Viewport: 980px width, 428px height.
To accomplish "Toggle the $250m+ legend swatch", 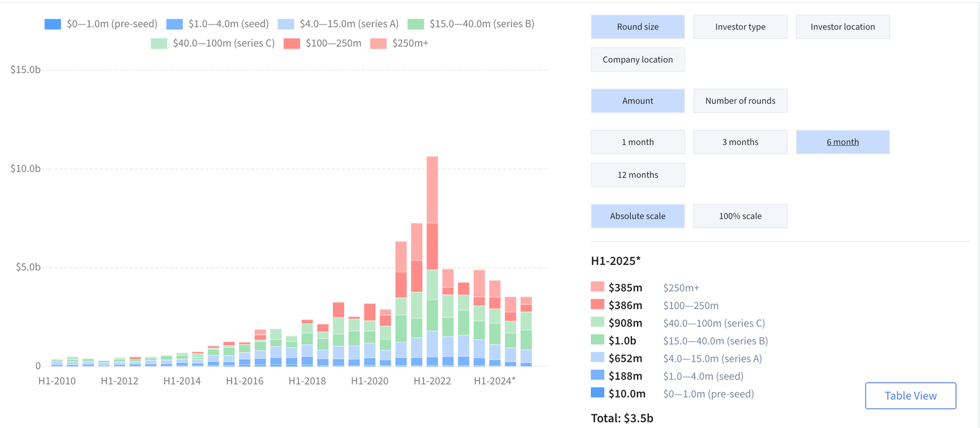I will click(379, 44).
